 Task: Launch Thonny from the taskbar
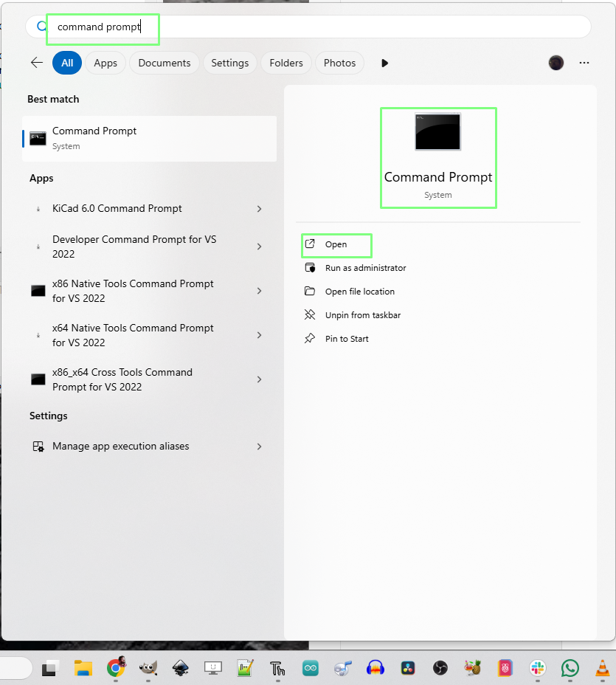[x=277, y=668]
